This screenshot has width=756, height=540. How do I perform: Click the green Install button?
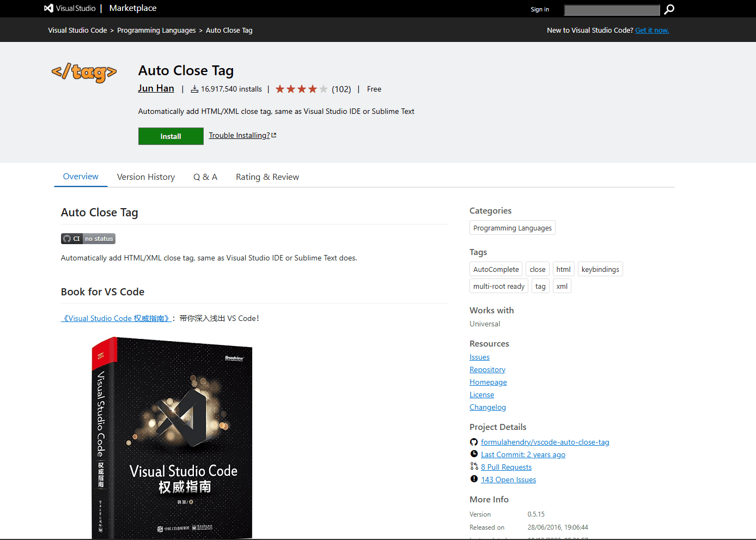pyautogui.click(x=171, y=136)
